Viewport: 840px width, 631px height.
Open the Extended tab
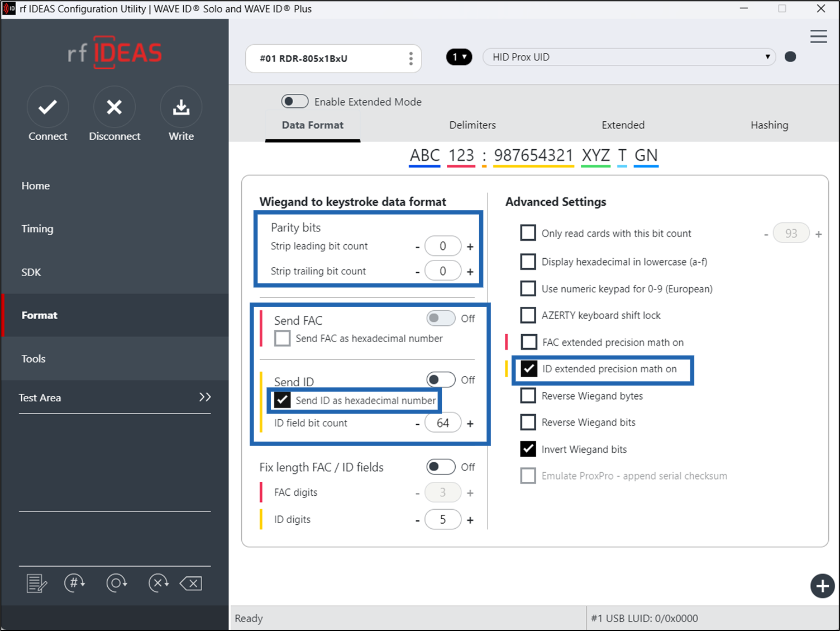coord(623,125)
